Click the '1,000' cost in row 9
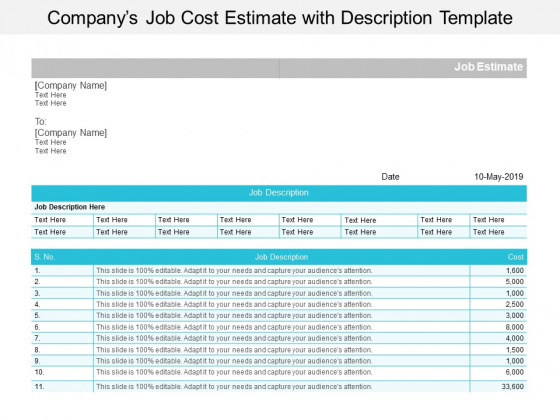 pyautogui.click(x=515, y=361)
